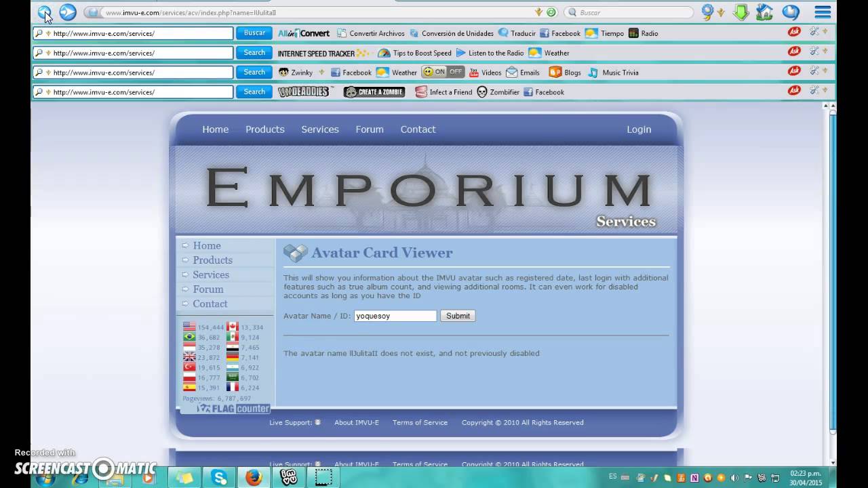Click the Undeaddies toolbar logo

click(x=304, y=91)
